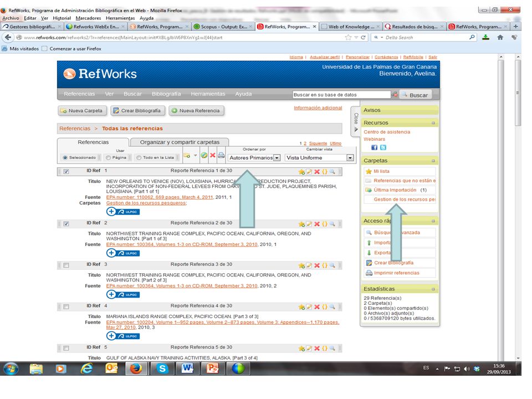Open the add-to-folder dropdown in toolbar
This screenshot has width=532, height=399.
[x=196, y=155]
